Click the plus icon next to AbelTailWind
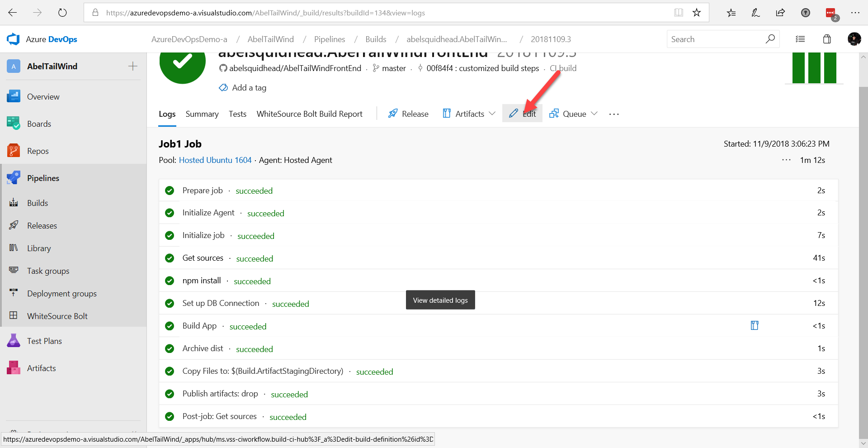868x448 pixels. tap(132, 67)
